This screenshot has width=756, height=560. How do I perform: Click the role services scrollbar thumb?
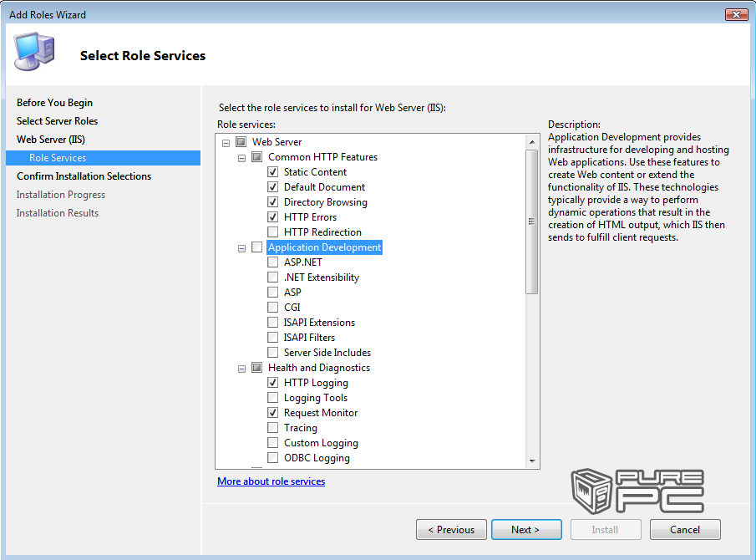point(532,221)
